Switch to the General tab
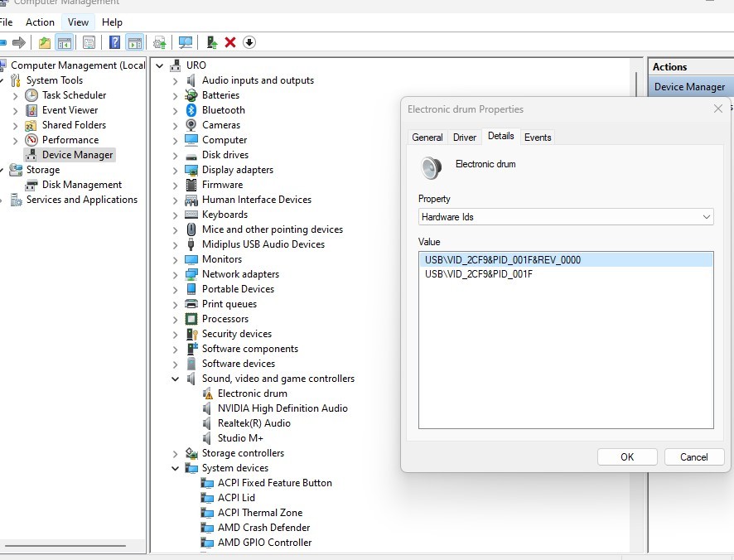Image resolution: width=734 pixels, height=560 pixels. (x=427, y=138)
